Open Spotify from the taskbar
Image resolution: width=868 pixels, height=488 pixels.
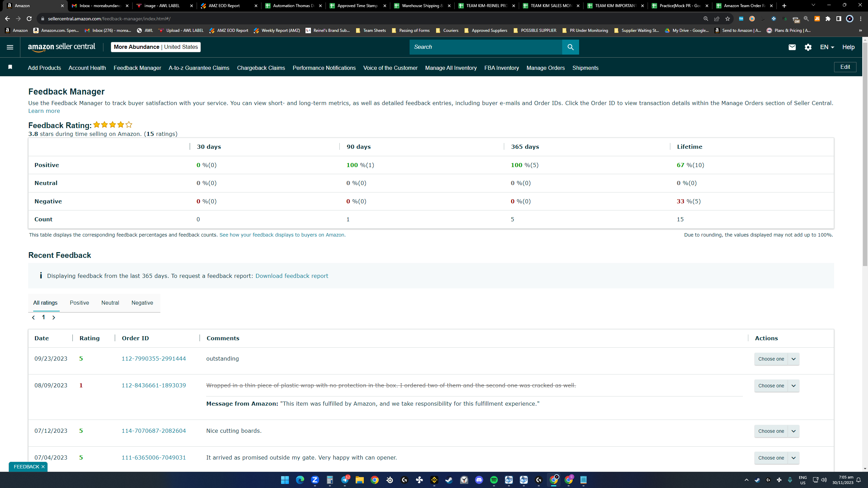pos(494,480)
